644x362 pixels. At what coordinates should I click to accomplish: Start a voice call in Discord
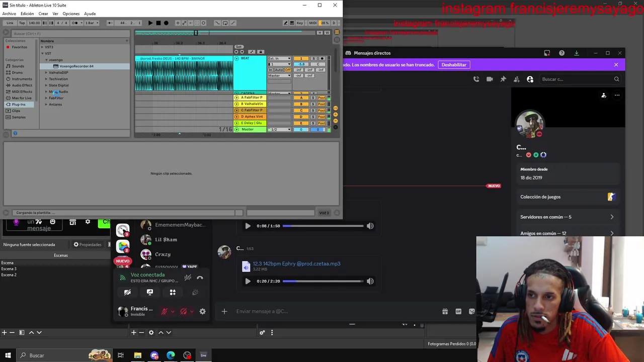[x=476, y=79]
